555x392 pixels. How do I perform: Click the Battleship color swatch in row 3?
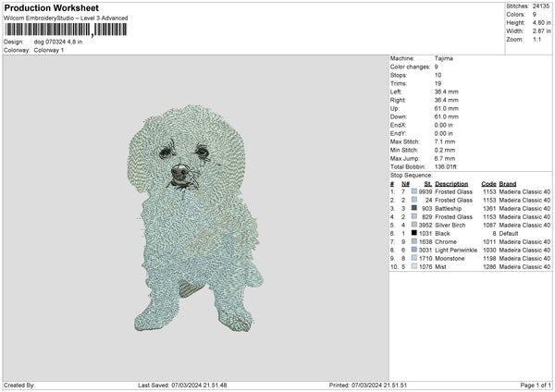tap(414, 208)
